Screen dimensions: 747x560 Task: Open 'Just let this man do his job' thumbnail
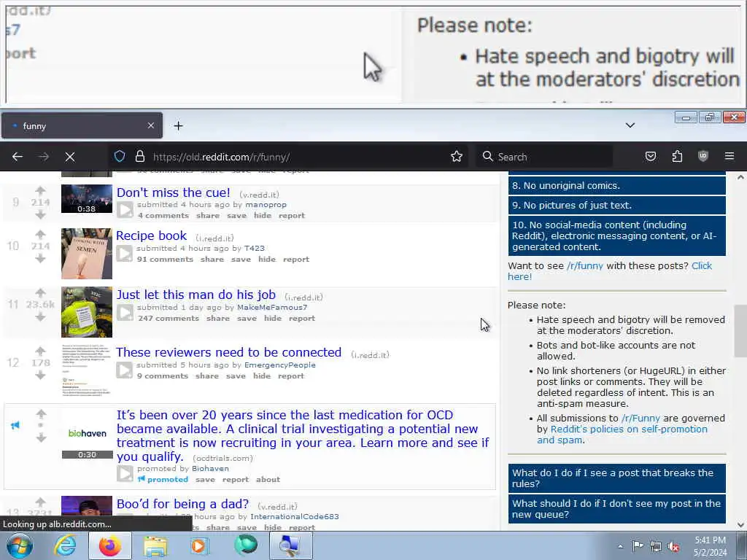pyautogui.click(x=87, y=312)
